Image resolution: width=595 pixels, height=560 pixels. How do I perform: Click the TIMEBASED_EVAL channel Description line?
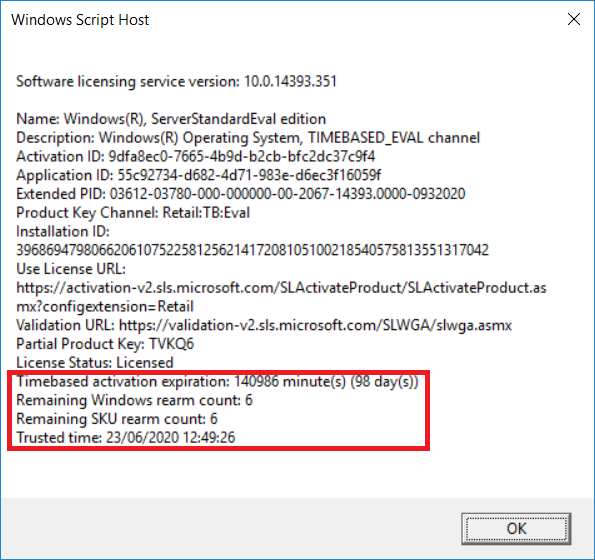248,138
